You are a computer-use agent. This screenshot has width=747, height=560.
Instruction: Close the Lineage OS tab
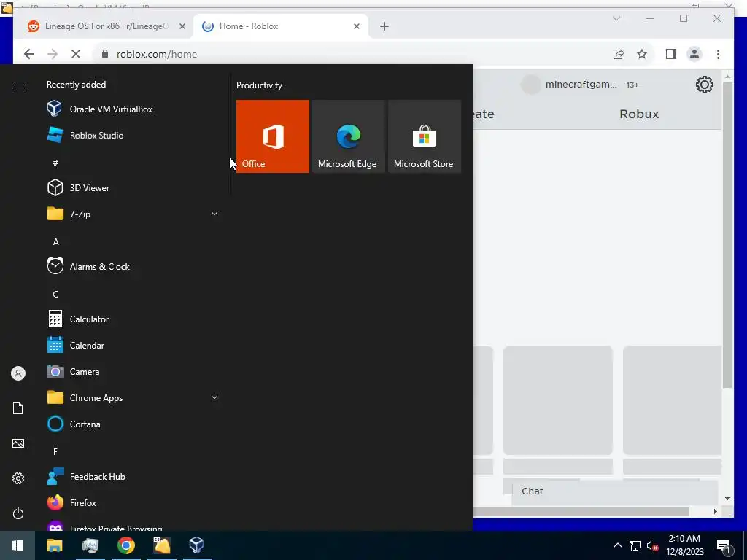pos(182,26)
